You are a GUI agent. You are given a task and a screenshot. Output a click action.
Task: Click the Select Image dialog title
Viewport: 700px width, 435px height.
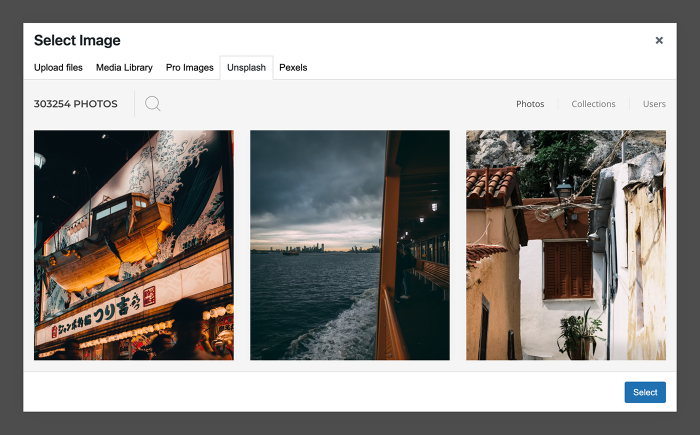[77, 40]
